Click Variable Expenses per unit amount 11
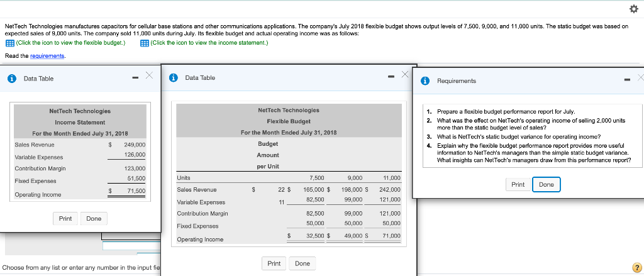644x276 pixels. pyautogui.click(x=282, y=202)
